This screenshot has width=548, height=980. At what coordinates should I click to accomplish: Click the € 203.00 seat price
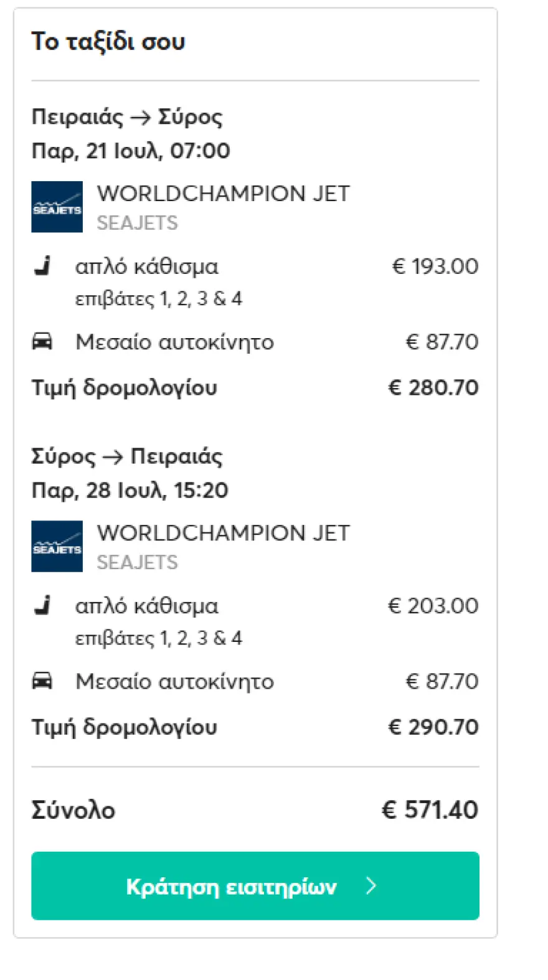point(433,606)
